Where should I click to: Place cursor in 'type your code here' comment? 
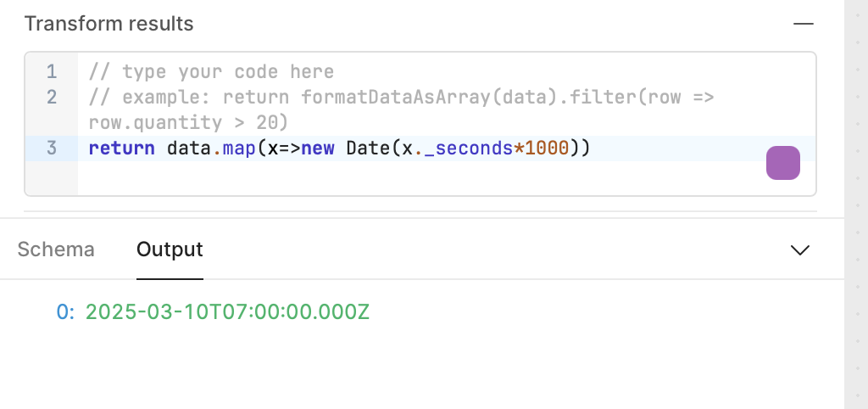[211, 71]
